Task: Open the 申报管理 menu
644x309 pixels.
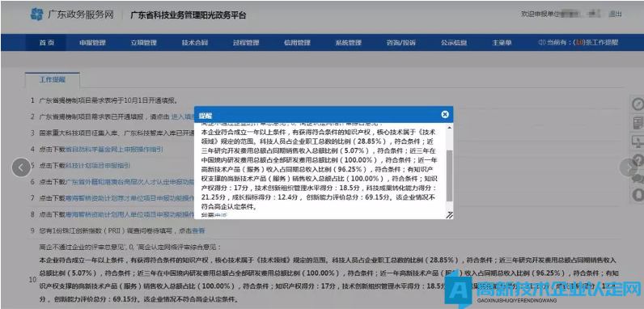Action: [x=92, y=43]
